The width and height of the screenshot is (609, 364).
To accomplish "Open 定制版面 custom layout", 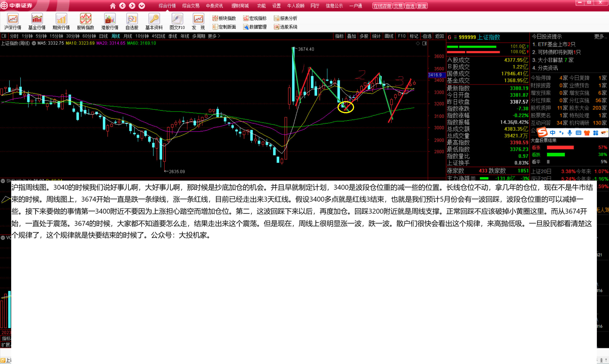I will (224, 27).
